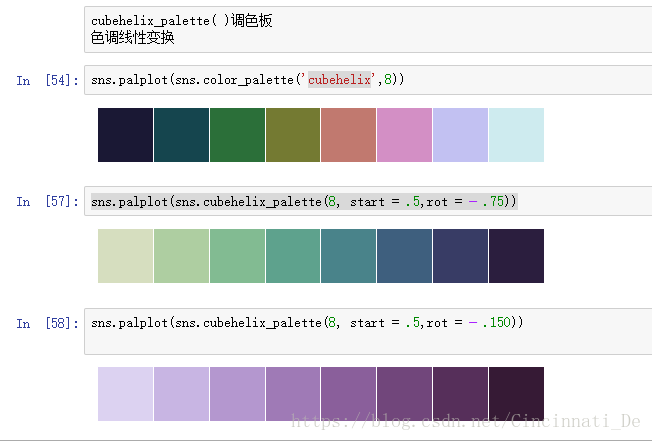
Task: Click the salmon swatch in first palette
Action: pos(348,135)
